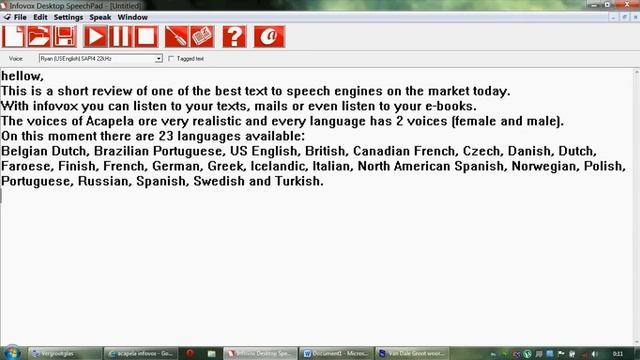The image size is (640, 360).
Task: Stop speech with the Stop button
Action: click(x=146, y=37)
